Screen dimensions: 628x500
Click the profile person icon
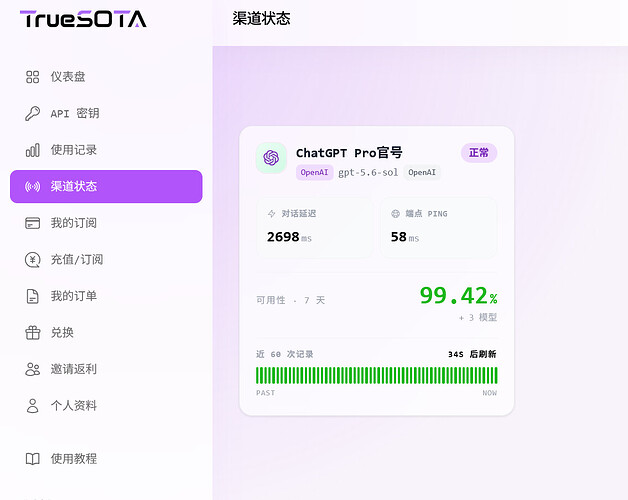[32, 405]
